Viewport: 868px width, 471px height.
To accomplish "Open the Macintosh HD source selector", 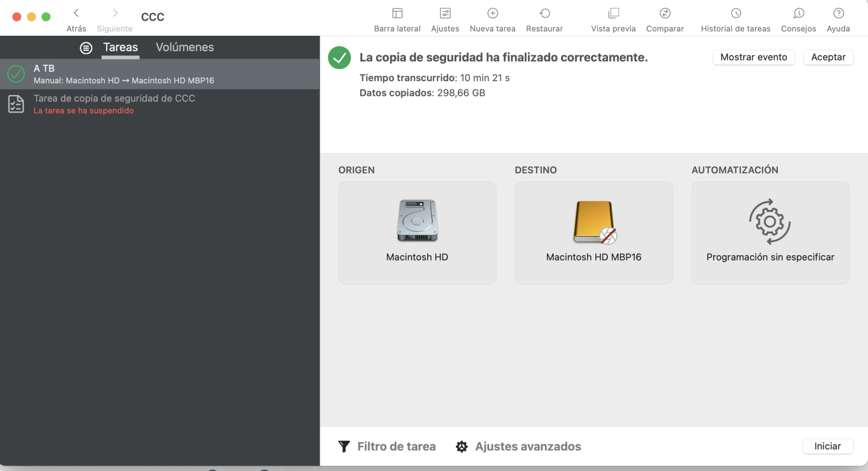I will pos(417,233).
